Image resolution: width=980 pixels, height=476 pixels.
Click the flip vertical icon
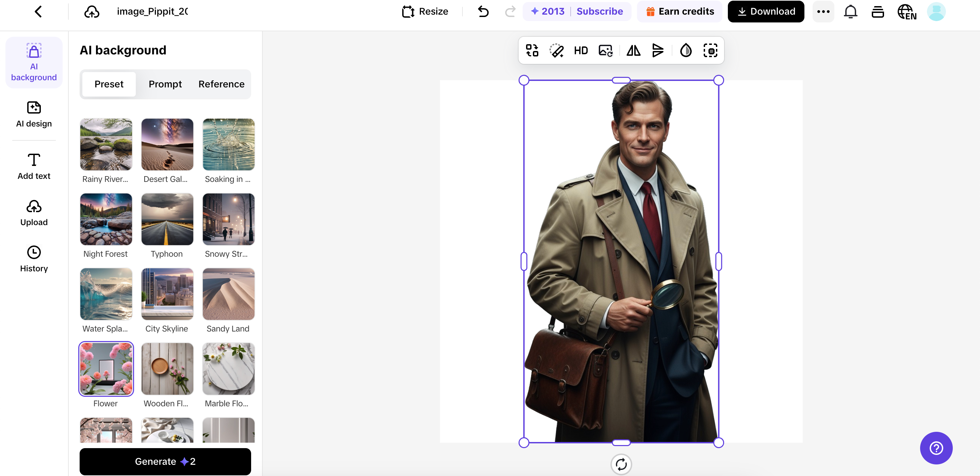pyautogui.click(x=658, y=50)
